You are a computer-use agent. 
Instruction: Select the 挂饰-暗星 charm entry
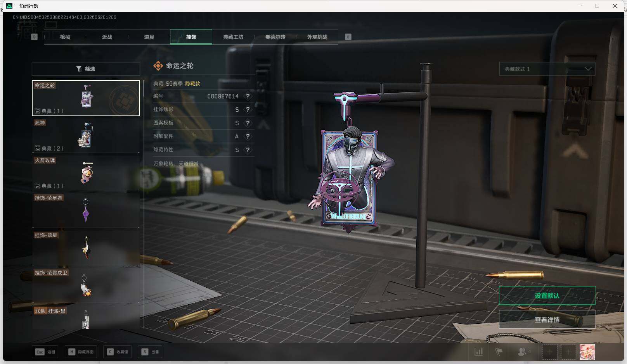point(86,248)
